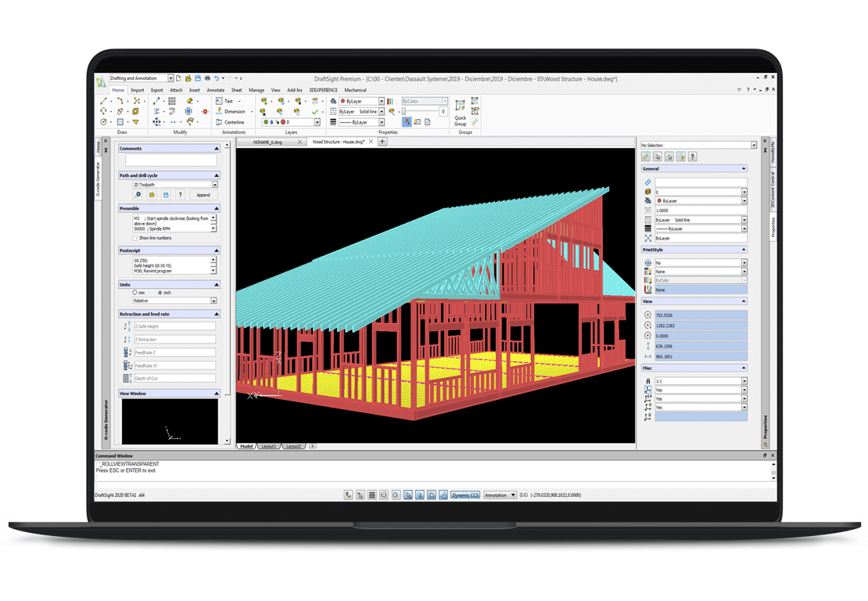The image size is (868, 601).
Task: Collapse the Retraction and feed rate section
Action: [x=217, y=314]
